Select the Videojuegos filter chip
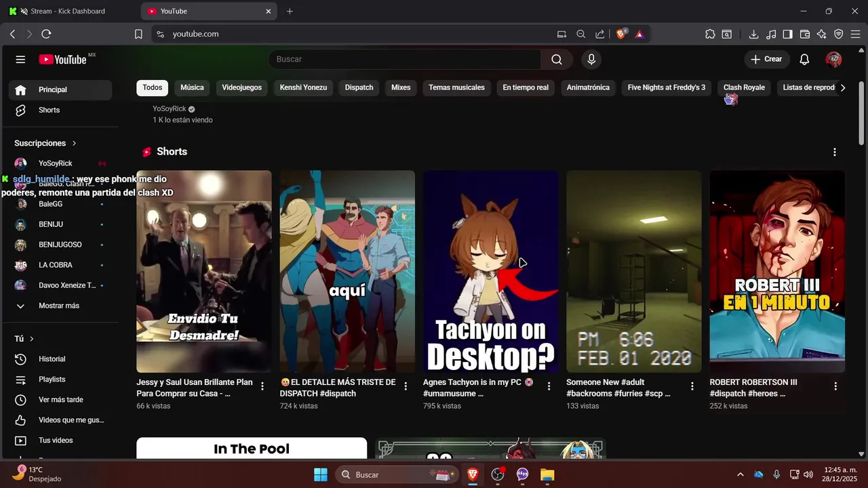This screenshot has width=868, height=488. click(241, 88)
